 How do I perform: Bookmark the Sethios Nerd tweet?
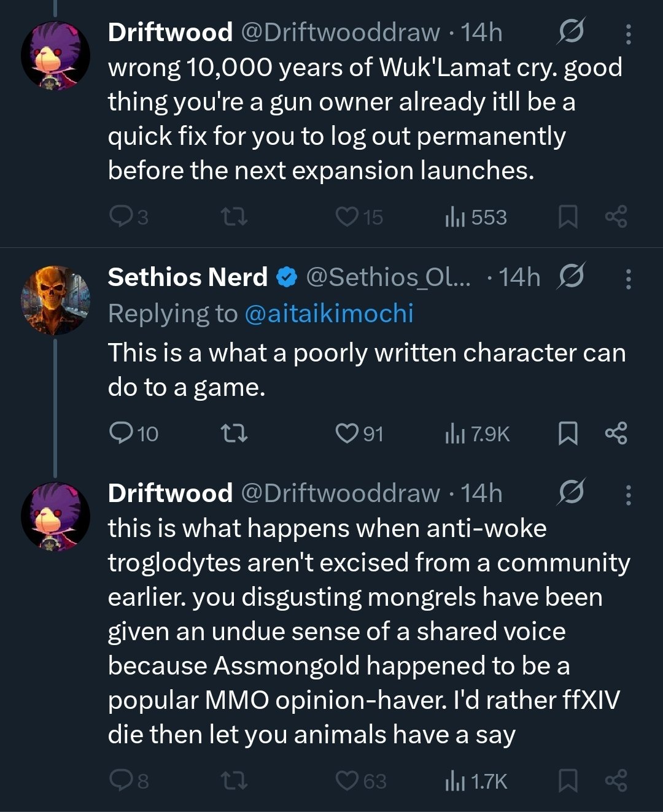point(568,434)
